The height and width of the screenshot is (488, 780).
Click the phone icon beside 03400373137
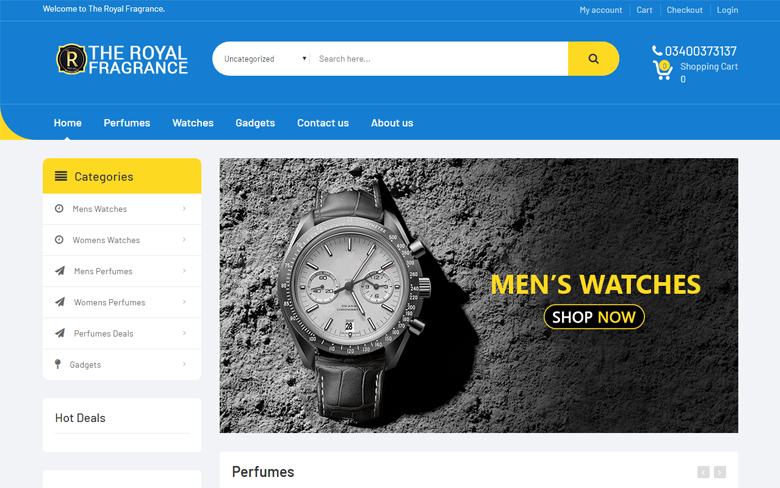[x=657, y=51]
